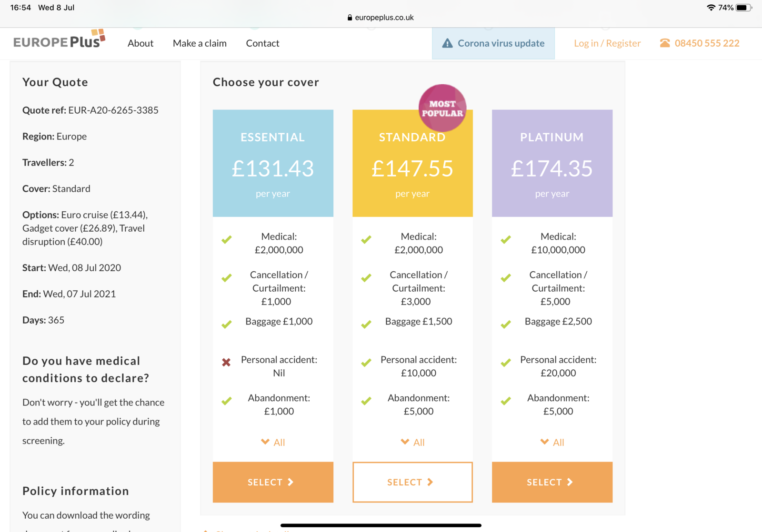Click the green tick beside Standard Abandonment
Screen dimensions: 762x532
click(x=366, y=401)
